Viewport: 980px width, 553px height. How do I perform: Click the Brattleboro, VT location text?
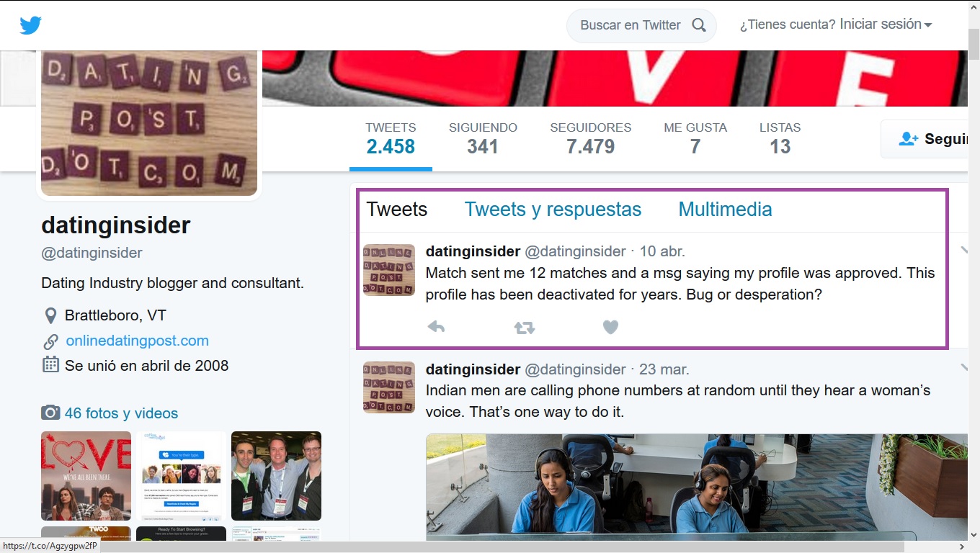click(115, 315)
